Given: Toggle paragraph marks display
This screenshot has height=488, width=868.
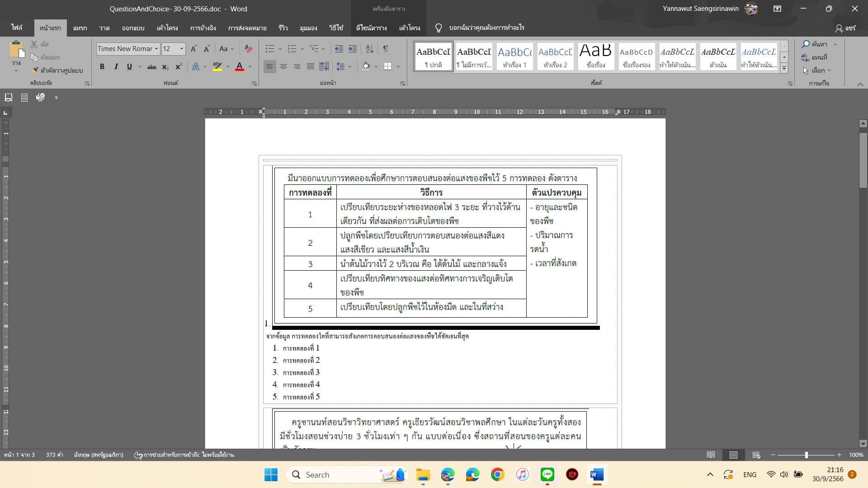Looking at the screenshot, I should pyautogui.click(x=386, y=48).
